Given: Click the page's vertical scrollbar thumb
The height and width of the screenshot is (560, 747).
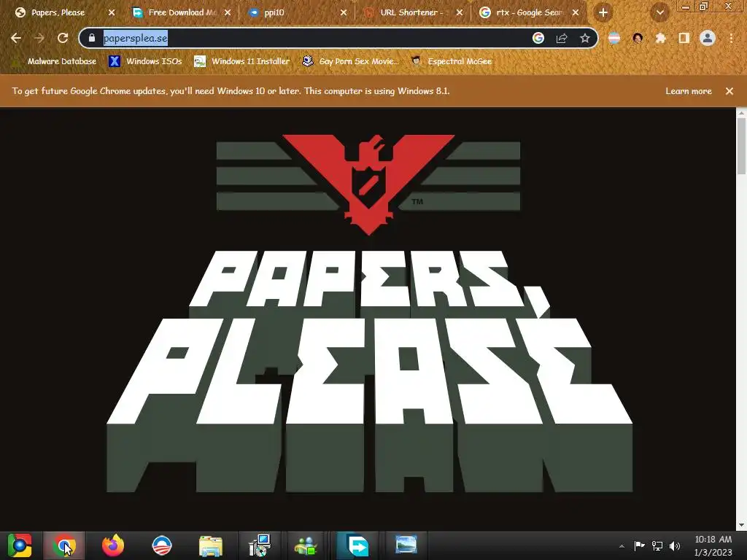Looking at the screenshot, I should tap(741, 145).
